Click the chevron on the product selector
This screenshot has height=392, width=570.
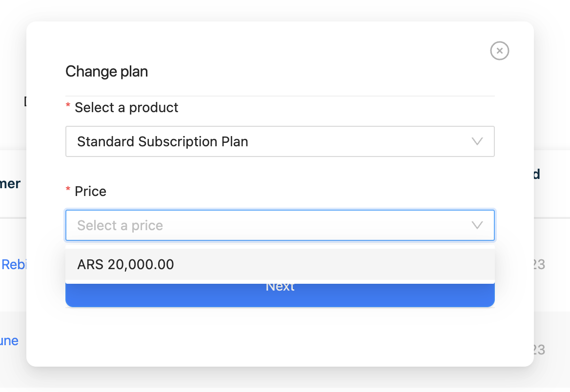tap(477, 141)
